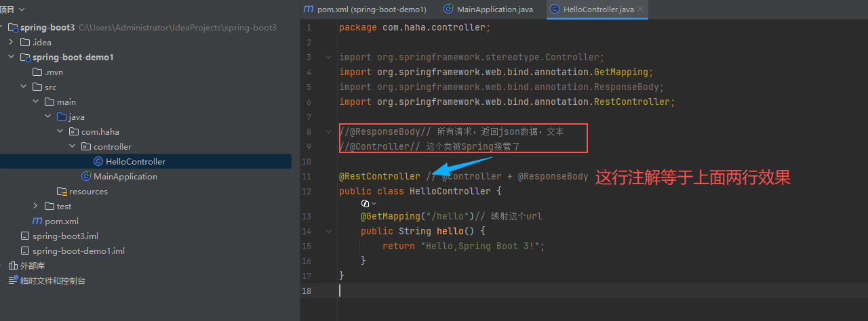The width and height of the screenshot is (868, 321).
Task: Click the request mapping gutter icon above @GetMapping
Action: click(366, 203)
